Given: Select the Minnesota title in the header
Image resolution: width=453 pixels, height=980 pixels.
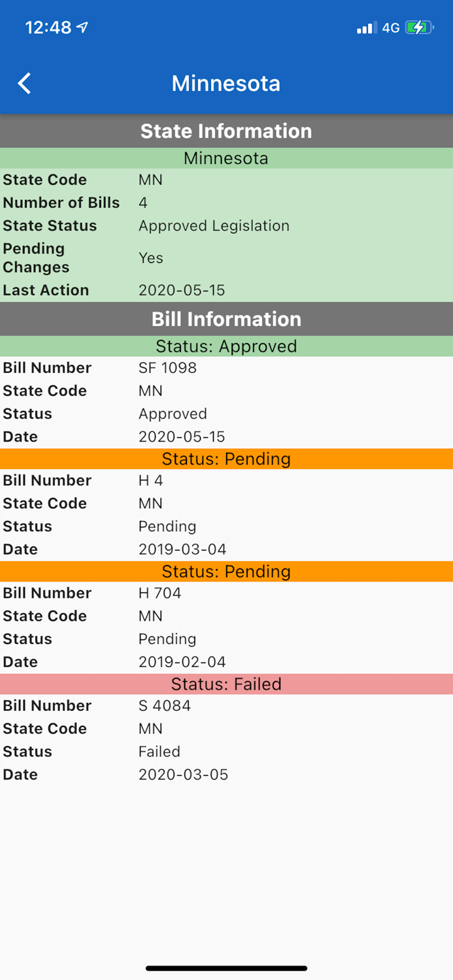Looking at the screenshot, I should coord(226,84).
